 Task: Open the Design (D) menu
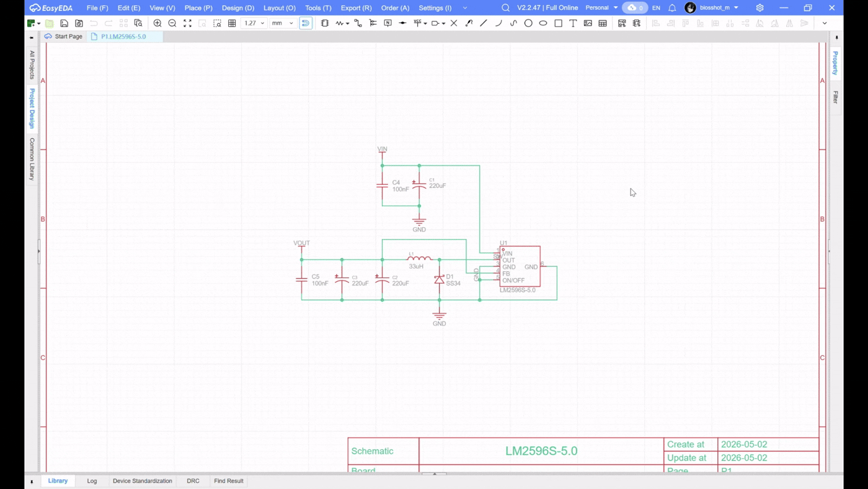(x=238, y=8)
